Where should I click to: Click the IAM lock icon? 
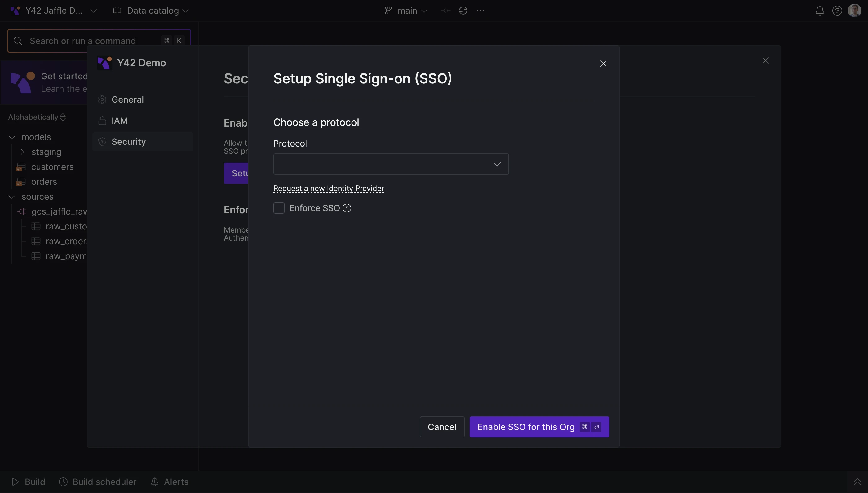(x=102, y=121)
